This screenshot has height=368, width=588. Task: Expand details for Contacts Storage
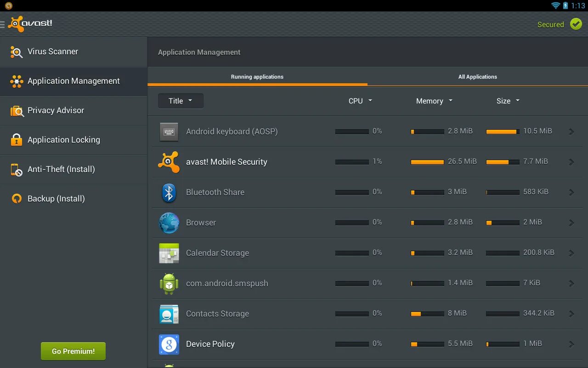[x=572, y=314]
